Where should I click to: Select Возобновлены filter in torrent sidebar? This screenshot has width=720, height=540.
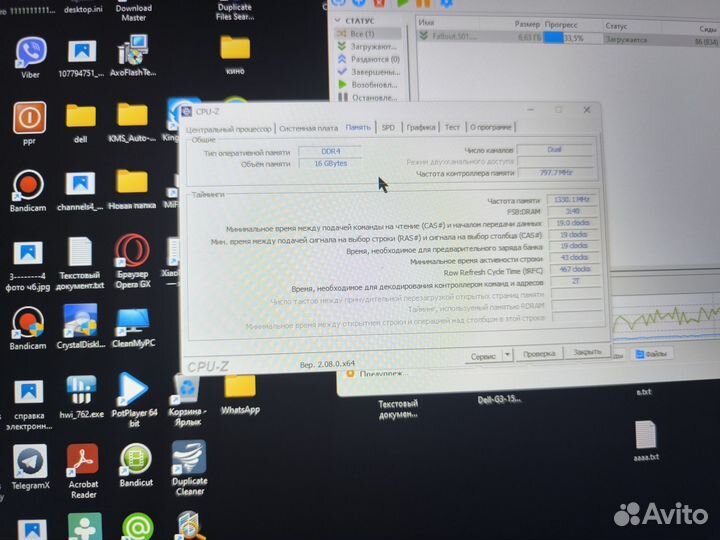[x=368, y=85]
